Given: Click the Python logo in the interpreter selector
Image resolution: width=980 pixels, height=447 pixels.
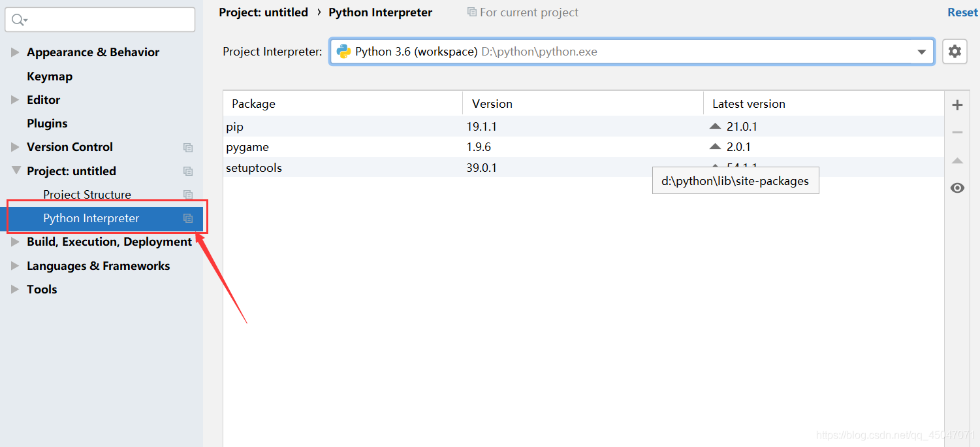Looking at the screenshot, I should pyautogui.click(x=343, y=51).
